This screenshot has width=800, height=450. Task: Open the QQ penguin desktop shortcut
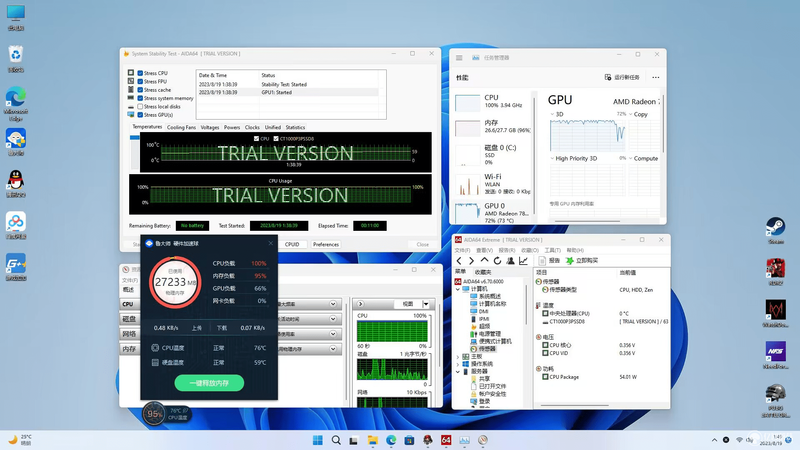tap(16, 184)
